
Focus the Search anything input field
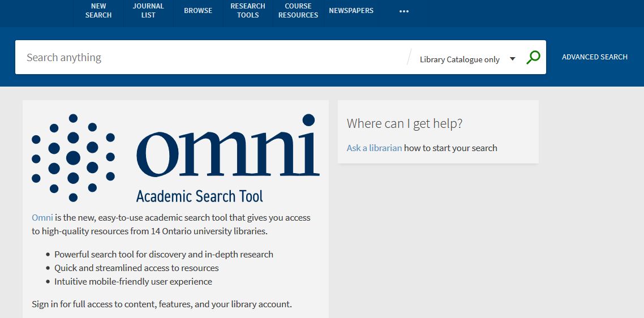[x=211, y=57]
